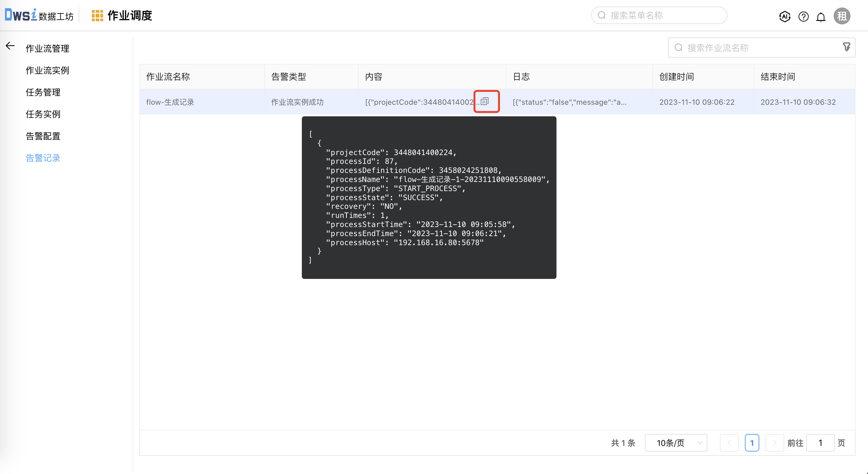The height and width of the screenshot is (474, 868).
Task: Navigate to 告警配置 in the sidebar
Action: pos(43,136)
